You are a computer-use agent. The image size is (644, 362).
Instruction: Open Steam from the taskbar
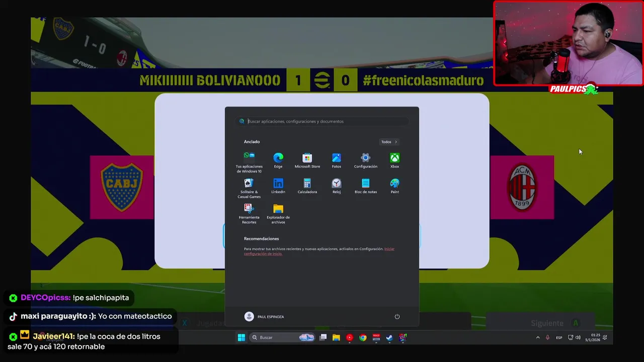point(389,337)
